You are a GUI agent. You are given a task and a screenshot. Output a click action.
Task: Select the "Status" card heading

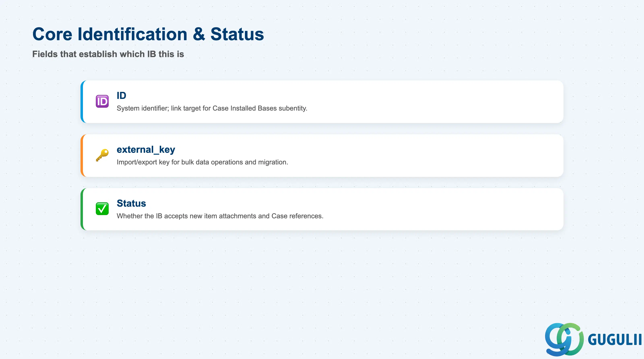pos(131,203)
